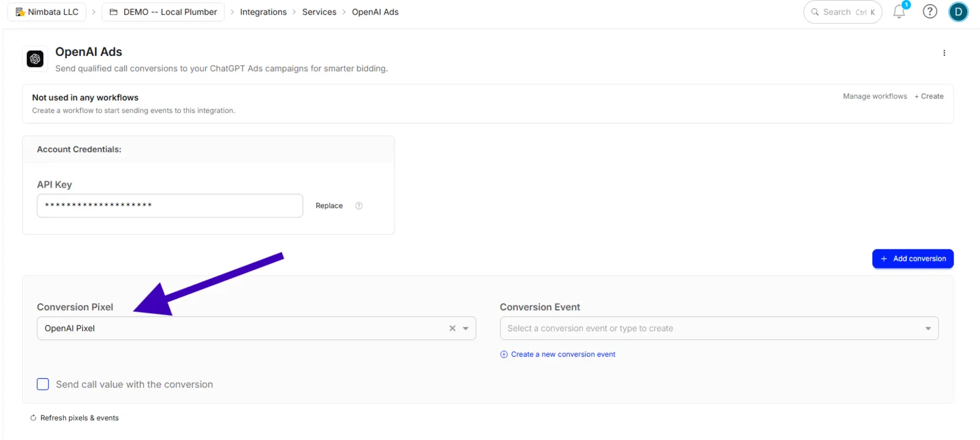980x440 pixels.
Task: Click + Create workflow link
Action: (929, 96)
